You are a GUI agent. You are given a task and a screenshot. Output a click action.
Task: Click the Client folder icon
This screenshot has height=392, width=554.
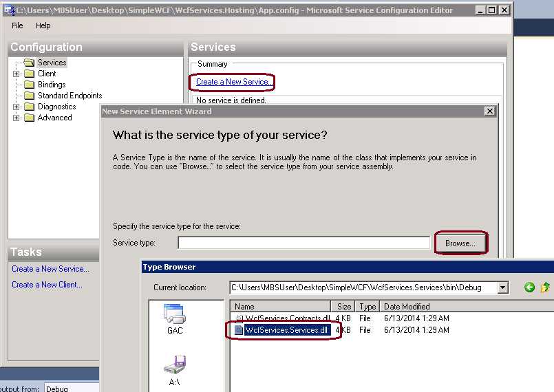[30, 74]
